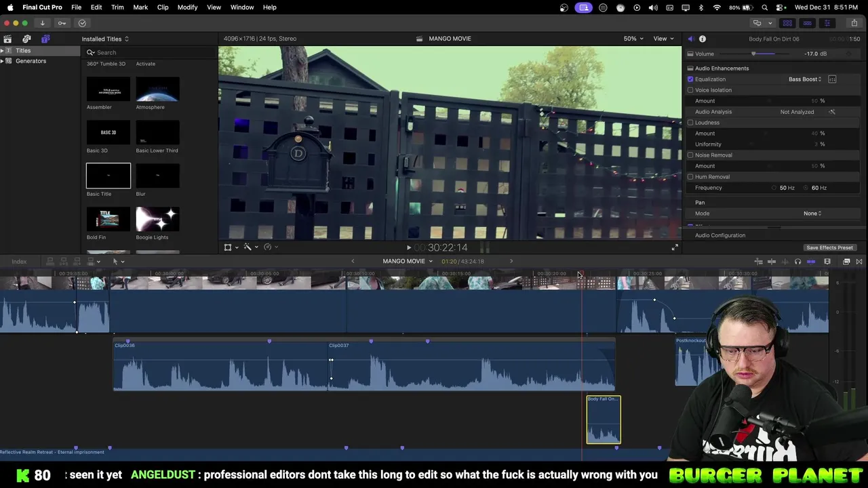The image size is (868, 488).
Task: Enable the Noise Removal checkbox
Action: point(690,155)
